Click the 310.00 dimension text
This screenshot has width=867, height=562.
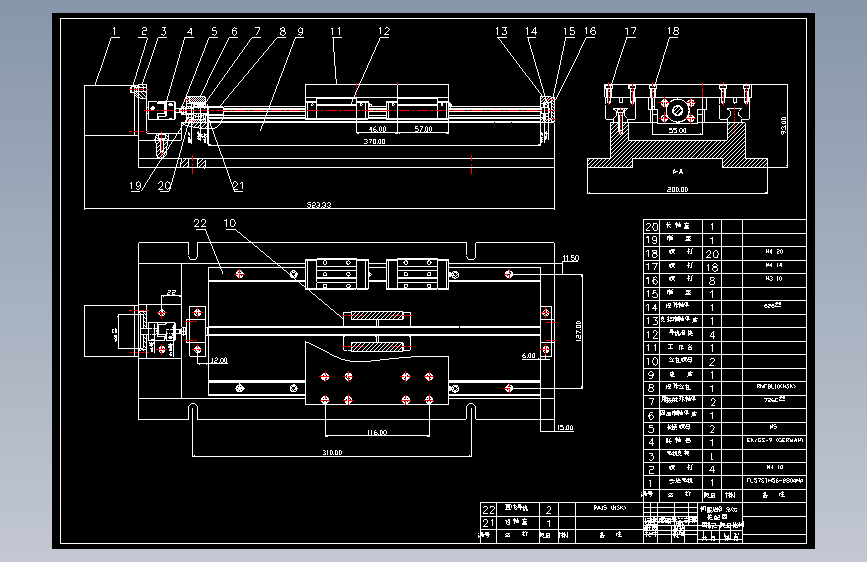pyautogui.click(x=332, y=452)
